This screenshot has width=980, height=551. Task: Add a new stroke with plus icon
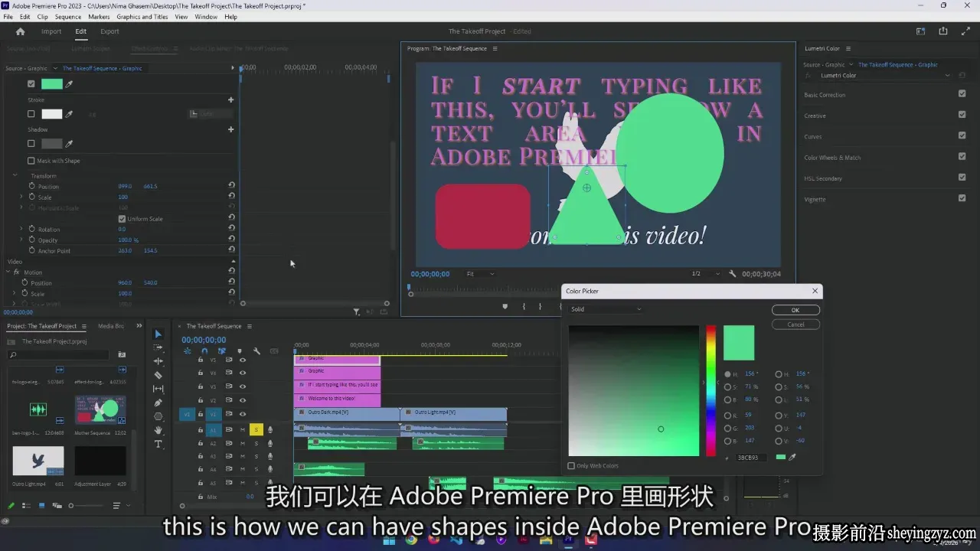coord(230,99)
